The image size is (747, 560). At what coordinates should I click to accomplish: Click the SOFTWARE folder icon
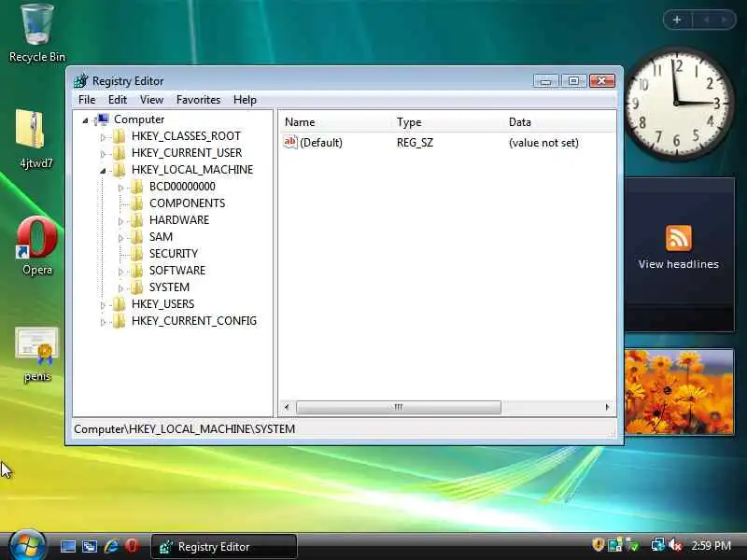136,271
